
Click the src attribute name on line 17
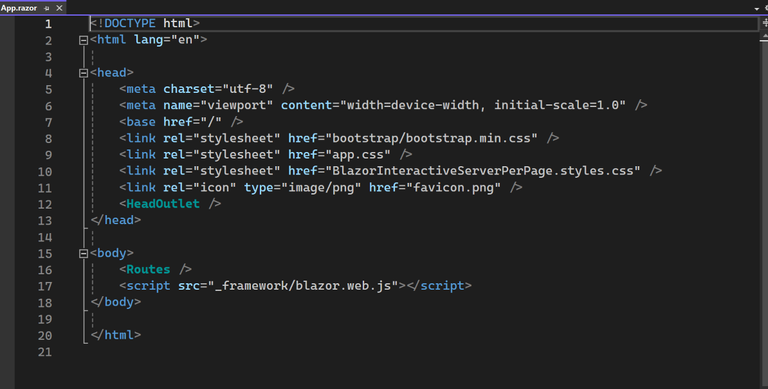[x=189, y=286]
